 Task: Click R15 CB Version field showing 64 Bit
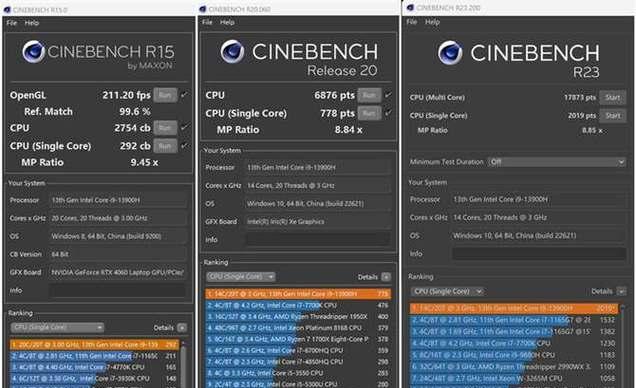point(118,254)
